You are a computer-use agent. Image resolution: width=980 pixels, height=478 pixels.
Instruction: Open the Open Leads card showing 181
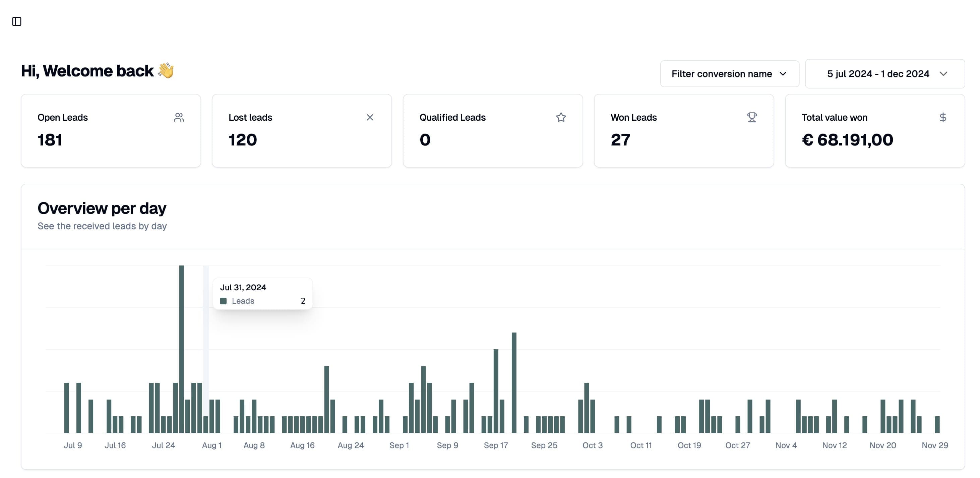(111, 130)
